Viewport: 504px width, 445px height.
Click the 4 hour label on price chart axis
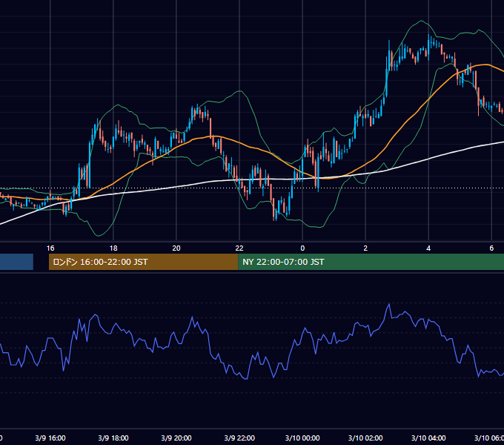tap(428, 248)
